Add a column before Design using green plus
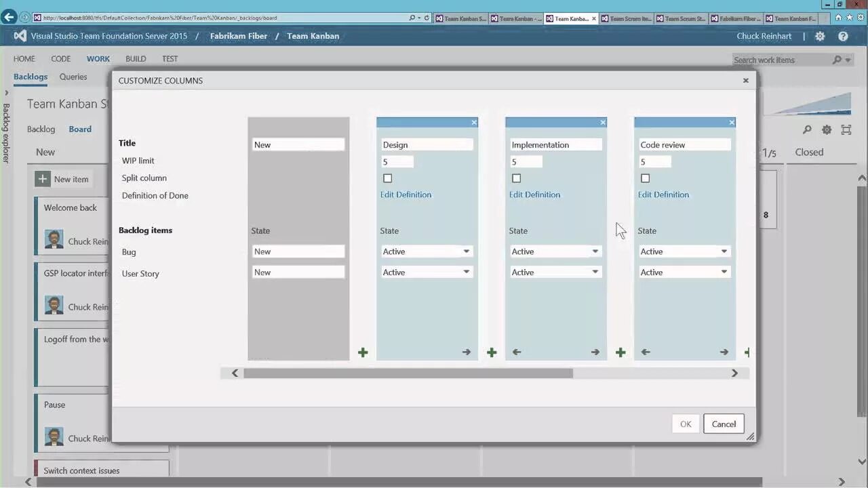The width and height of the screenshot is (868, 488). 363,352
